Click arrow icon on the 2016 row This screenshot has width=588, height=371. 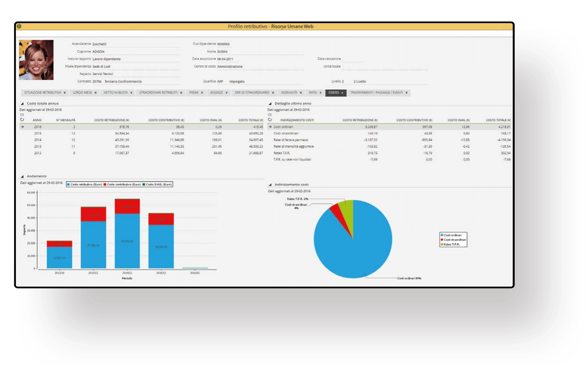click(x=22, y=127)
